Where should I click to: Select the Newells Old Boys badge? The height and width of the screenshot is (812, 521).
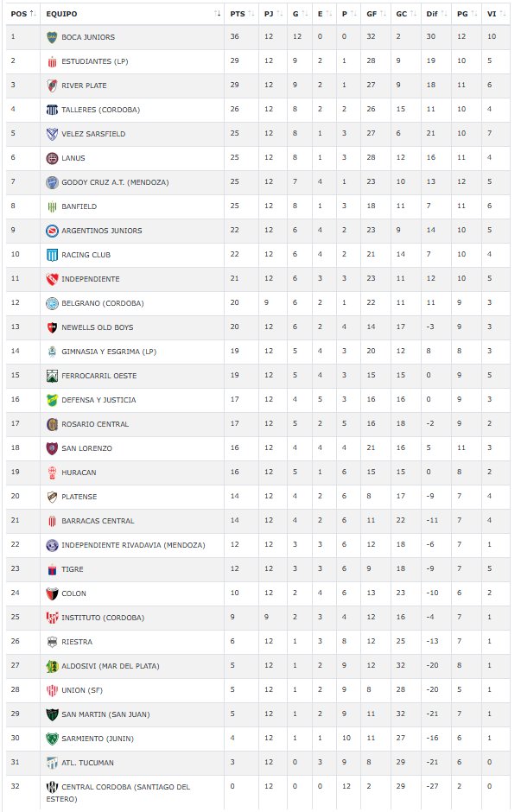(x=52, y=327)
